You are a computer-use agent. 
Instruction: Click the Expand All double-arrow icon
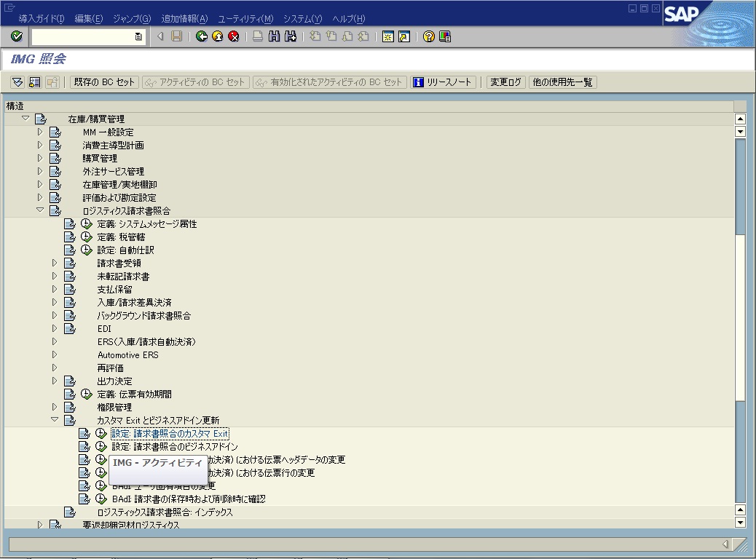[x=17, y=82]
